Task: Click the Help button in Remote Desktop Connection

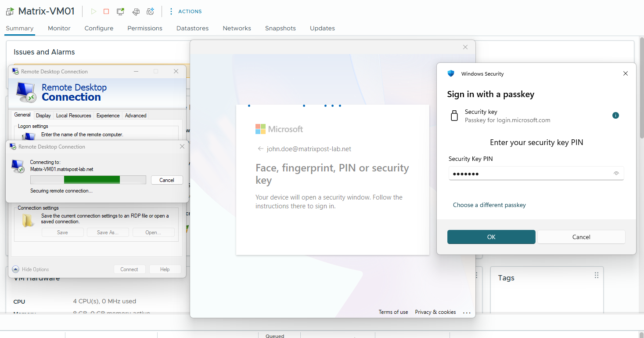Action: tap(165, 269)
